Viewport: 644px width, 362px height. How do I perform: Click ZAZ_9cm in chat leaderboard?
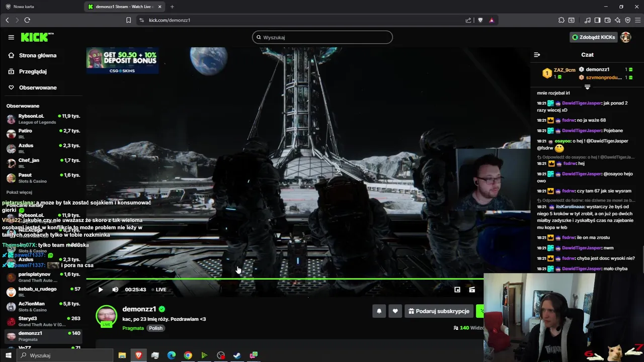coord(564,70)
